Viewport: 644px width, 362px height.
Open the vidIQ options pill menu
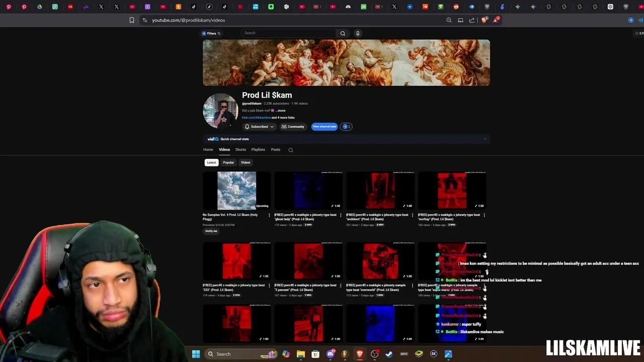click(346, 127)
